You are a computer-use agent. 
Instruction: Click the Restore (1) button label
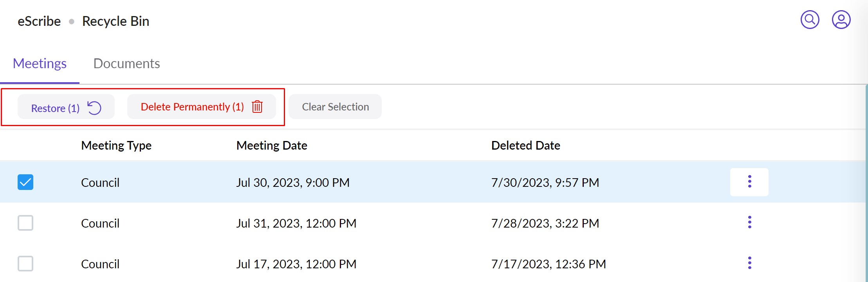(x=55, y=108)
